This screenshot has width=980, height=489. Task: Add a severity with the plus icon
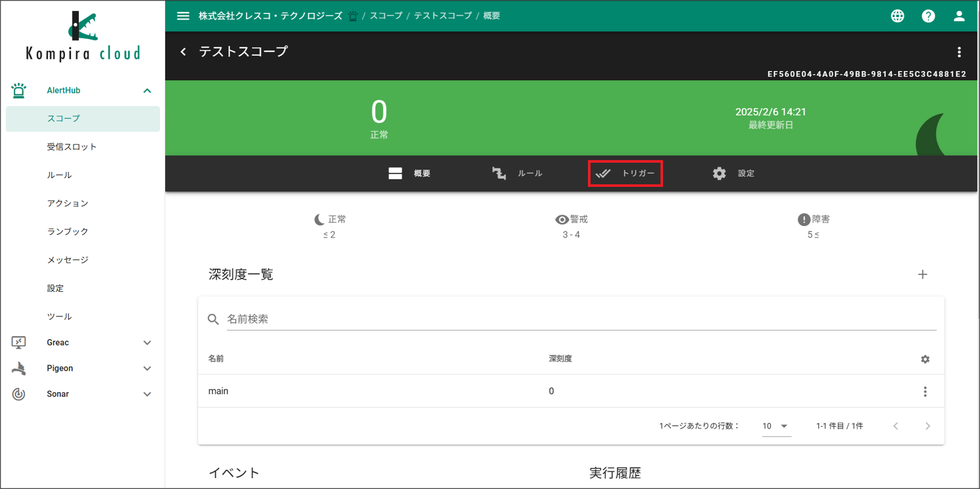click(x=922, y=275)
